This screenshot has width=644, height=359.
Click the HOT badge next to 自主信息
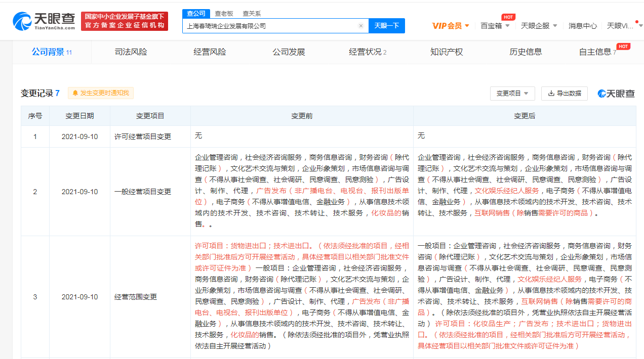click(x=623, y=47)
